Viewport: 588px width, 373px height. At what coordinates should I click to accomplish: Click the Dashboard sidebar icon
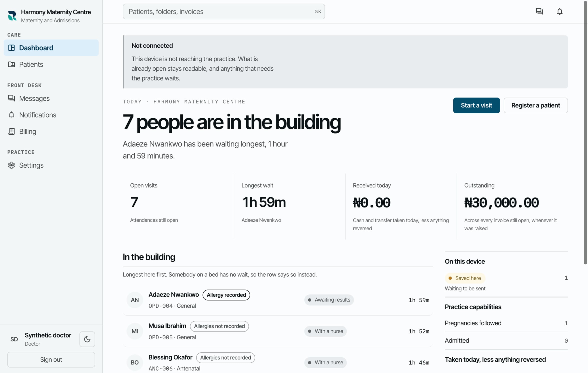[11, 48]
